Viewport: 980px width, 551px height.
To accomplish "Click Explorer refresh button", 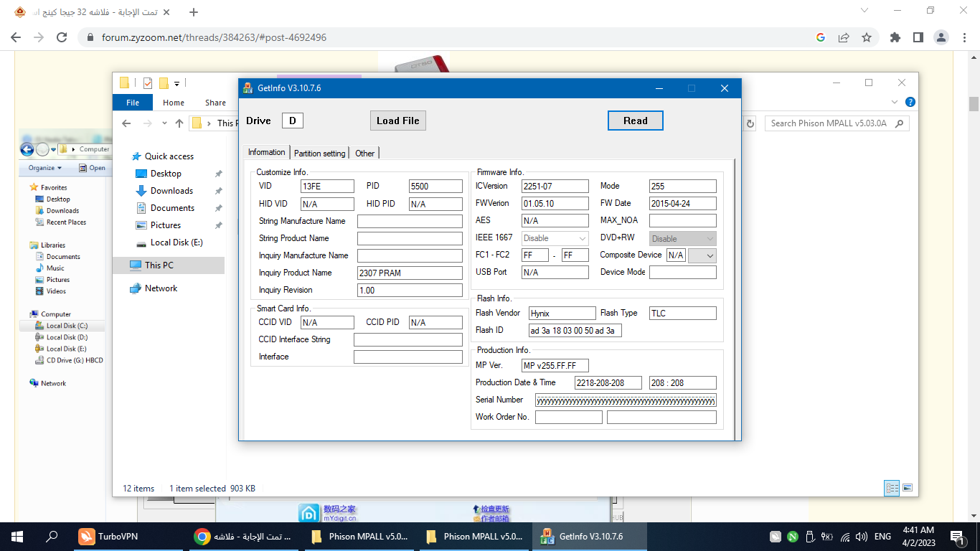I will (750, 123).
